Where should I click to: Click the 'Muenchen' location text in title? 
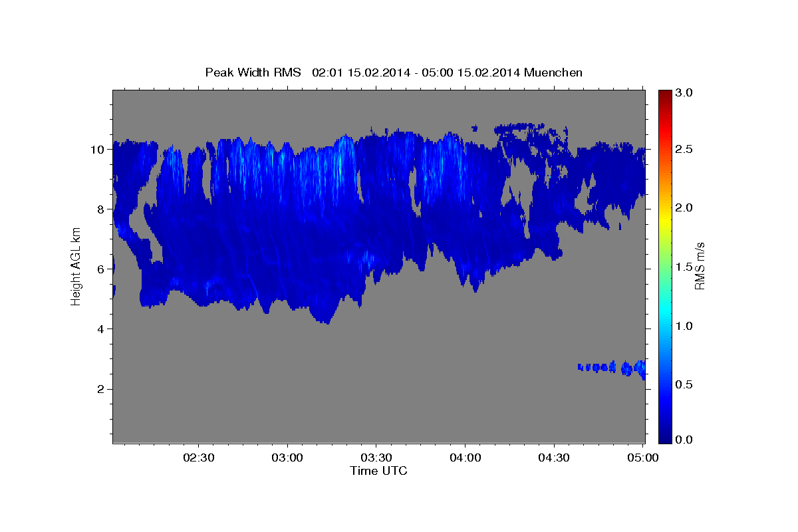(553, 72)
